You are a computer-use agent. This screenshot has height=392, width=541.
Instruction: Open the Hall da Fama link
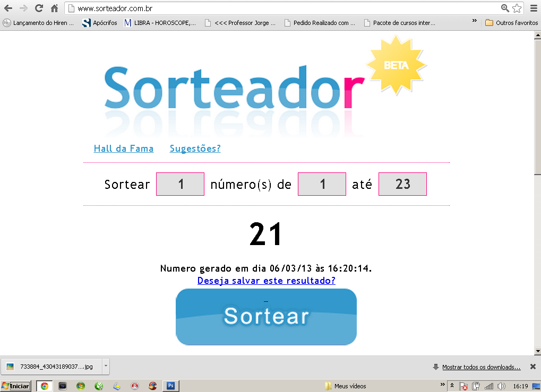pos(124,149)
